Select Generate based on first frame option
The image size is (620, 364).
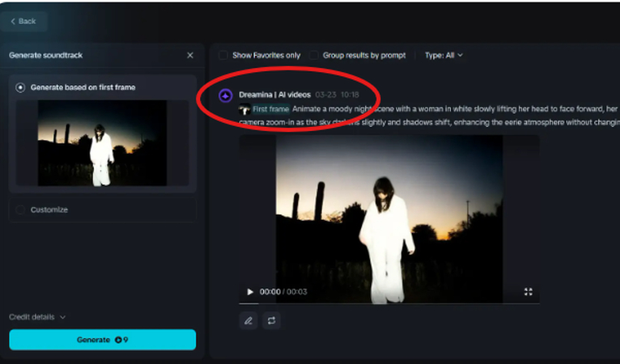point(20,87)
